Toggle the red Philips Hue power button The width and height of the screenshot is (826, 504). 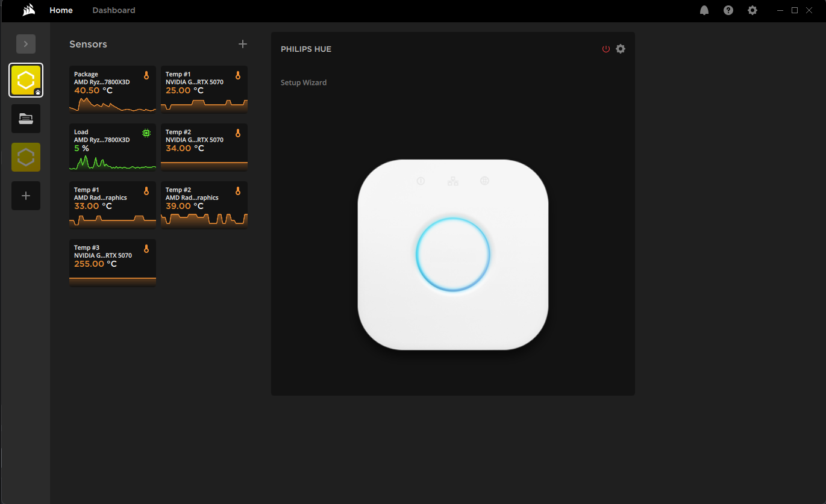point(606,49)
